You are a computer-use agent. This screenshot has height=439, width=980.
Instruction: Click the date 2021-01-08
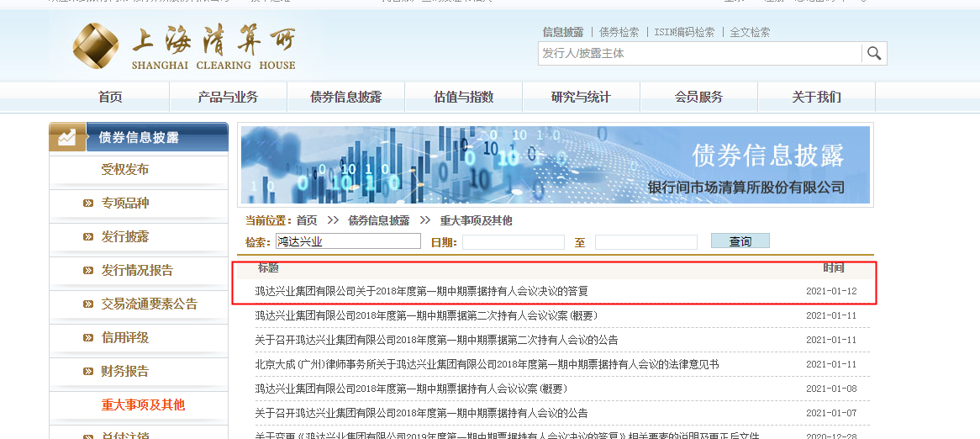831,389
